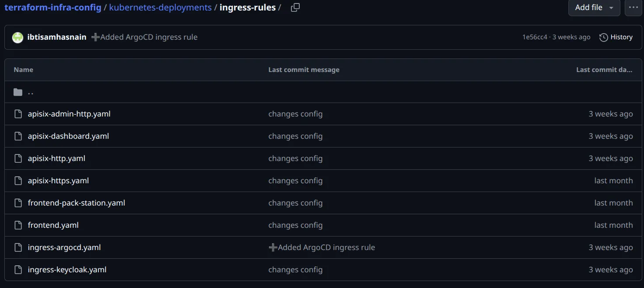Click the file icon beside frontend.yaml
This screenshot has height=288, width=644.
click(x=18, y=225)
